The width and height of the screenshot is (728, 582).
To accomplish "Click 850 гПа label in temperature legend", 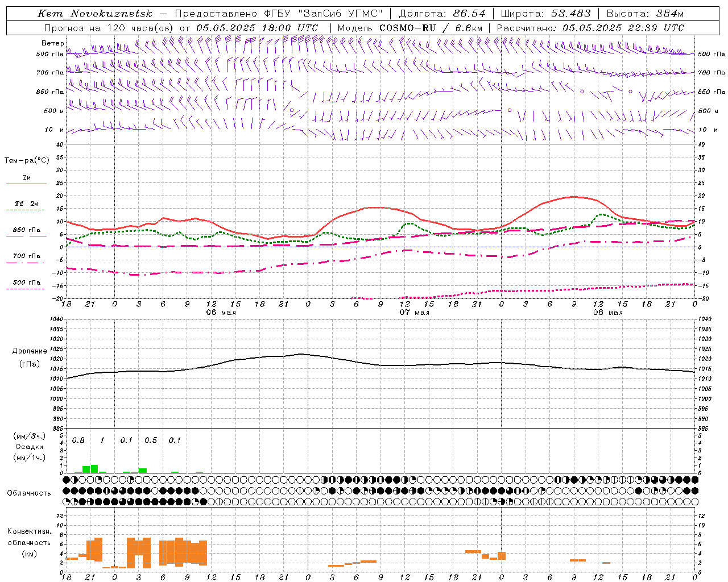I will [x=27, y=230].
